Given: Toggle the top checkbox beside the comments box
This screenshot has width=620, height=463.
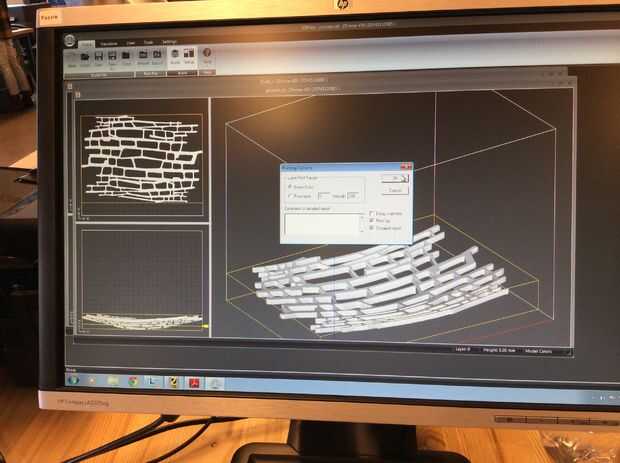Looking at the screenshot, I should pyautogui.click(x=372, y=214).
